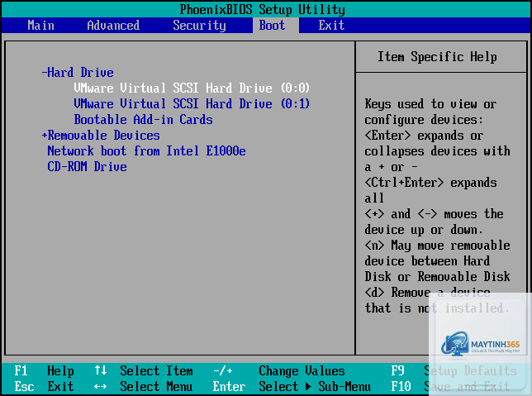The width and height of the screenshot is (532, 396).
Task: Click the F1 Help key label
Action: 44,371
